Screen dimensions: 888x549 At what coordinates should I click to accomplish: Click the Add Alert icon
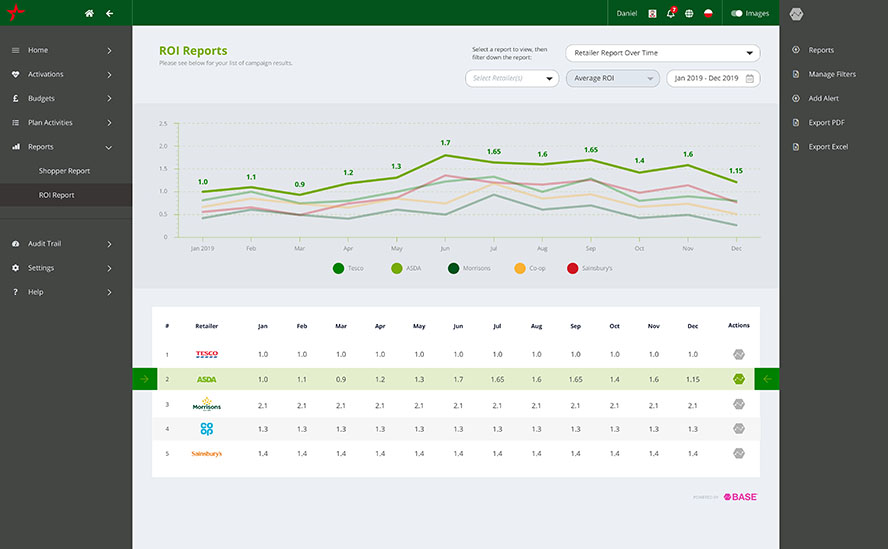click(x=796, y=99)
